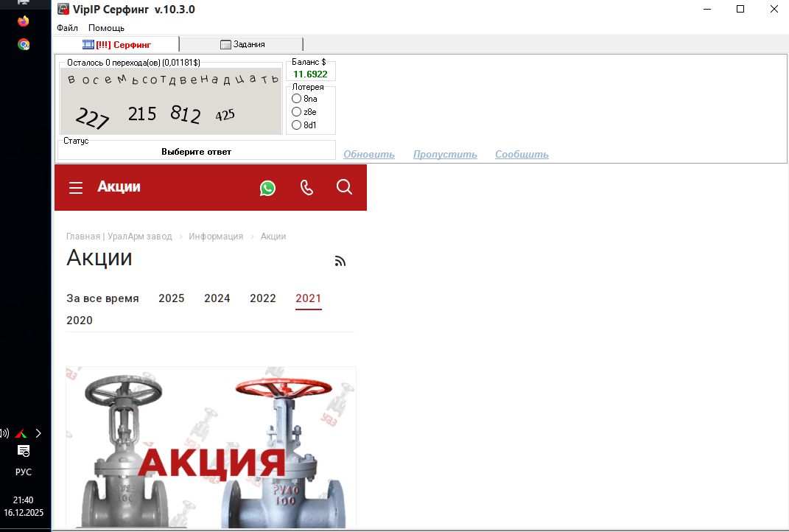Switch input language РУС
This screenshot has height=532, width=789.
[24, 472]
